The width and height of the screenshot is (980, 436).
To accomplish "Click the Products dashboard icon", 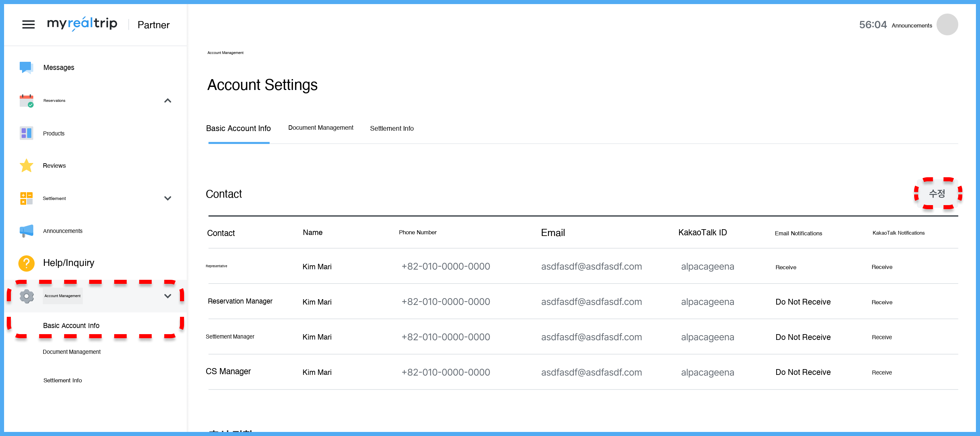I will (26, 133).
